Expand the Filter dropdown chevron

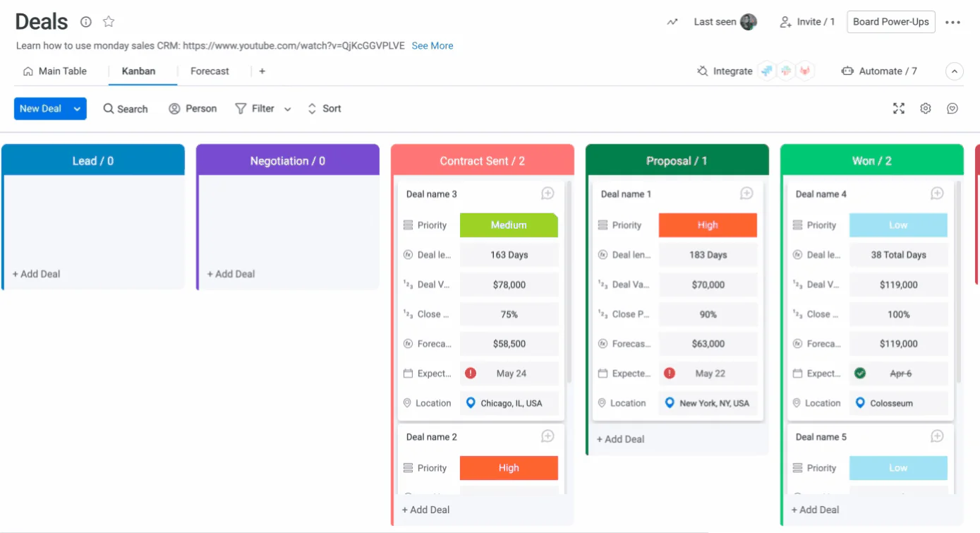287,109
